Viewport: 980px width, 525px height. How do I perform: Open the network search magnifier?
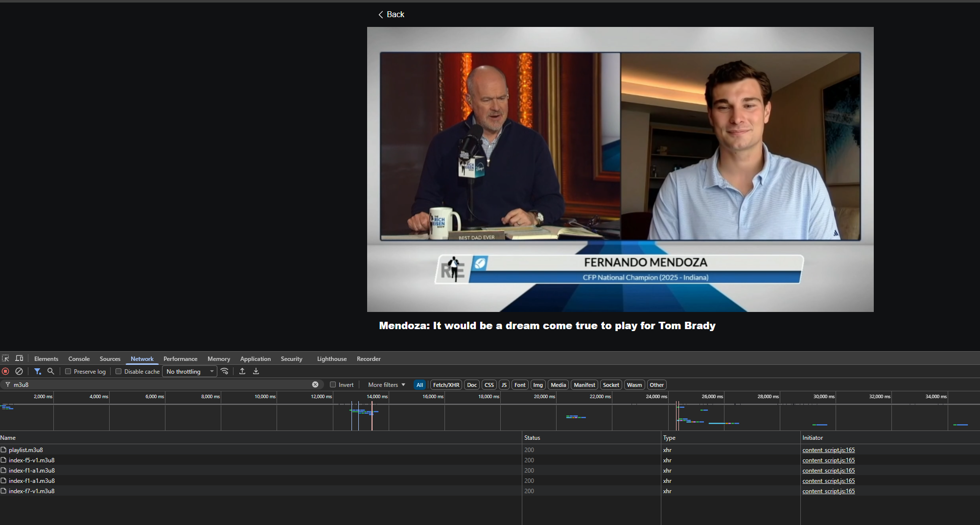[50, 372]
